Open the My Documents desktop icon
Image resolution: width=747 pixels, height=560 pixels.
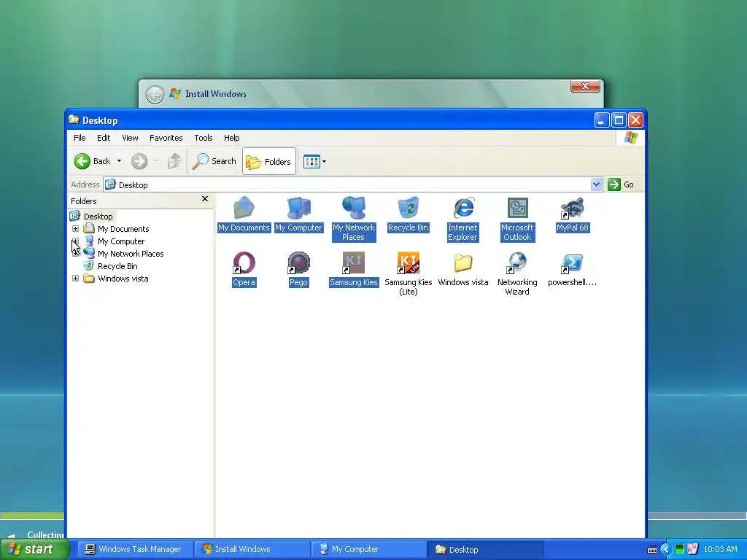[244, 214]
